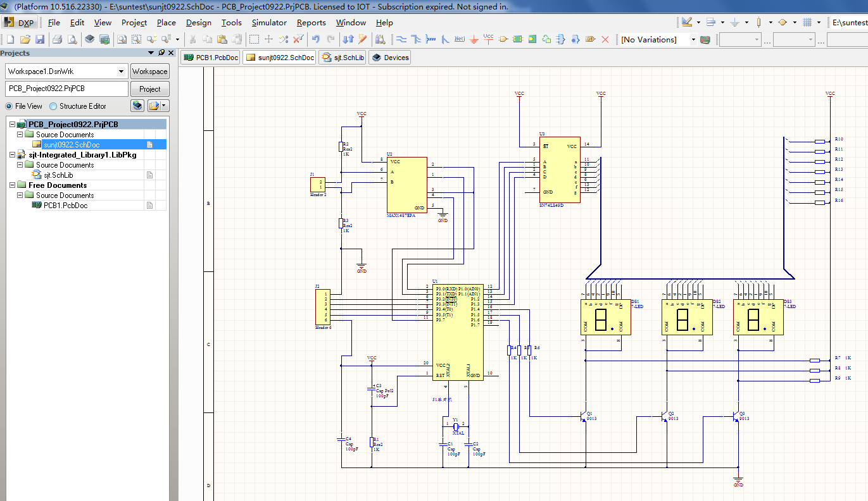The height and width of the screenshot is (501, 868).
Task: Switch to the sjt.SchLib tab
Action: click(x=343, y=58)
